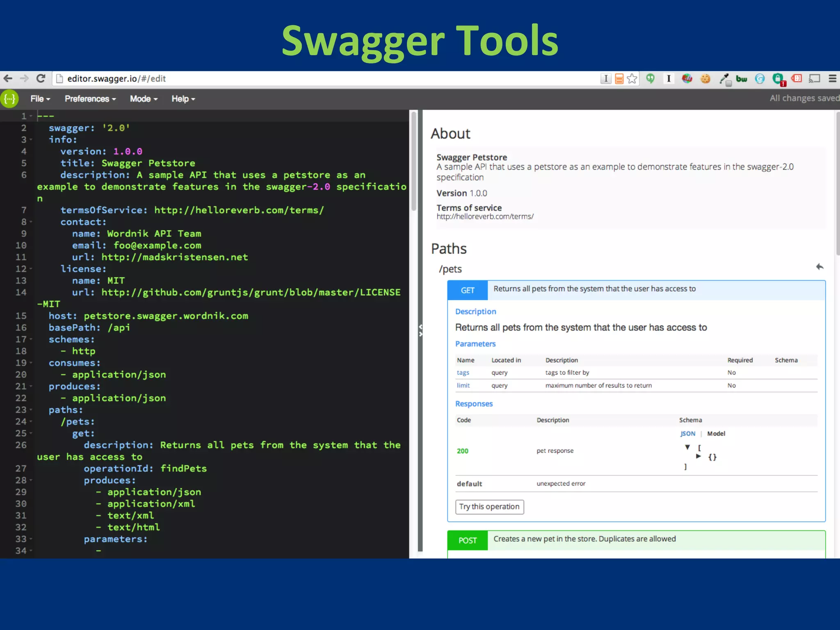This screenshot has height=630, width=840.
Task: Fold the license block at line 12
Action: (x=31, y=269)
